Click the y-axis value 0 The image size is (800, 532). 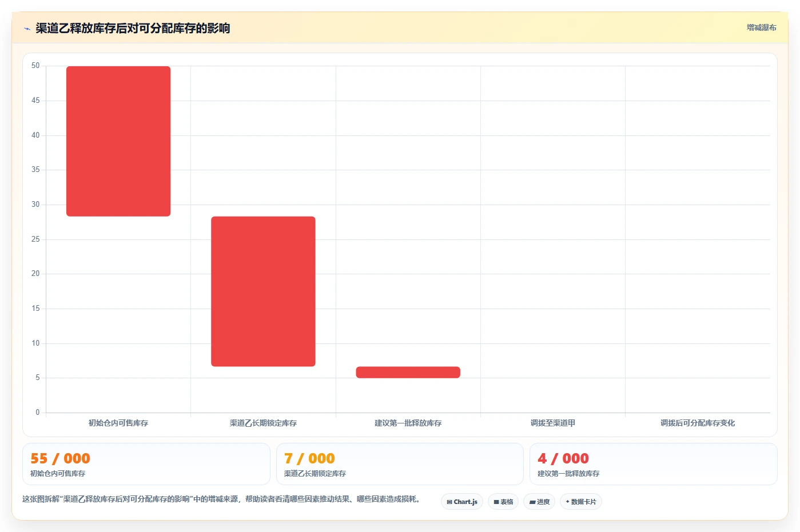tap(38, 412)
